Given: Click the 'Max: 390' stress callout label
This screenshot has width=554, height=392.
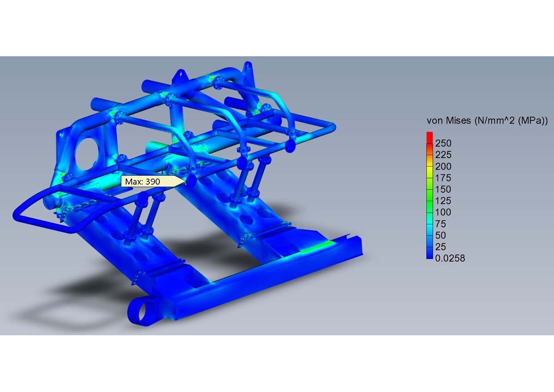Looking at the screenshot, I should point(152,181).
